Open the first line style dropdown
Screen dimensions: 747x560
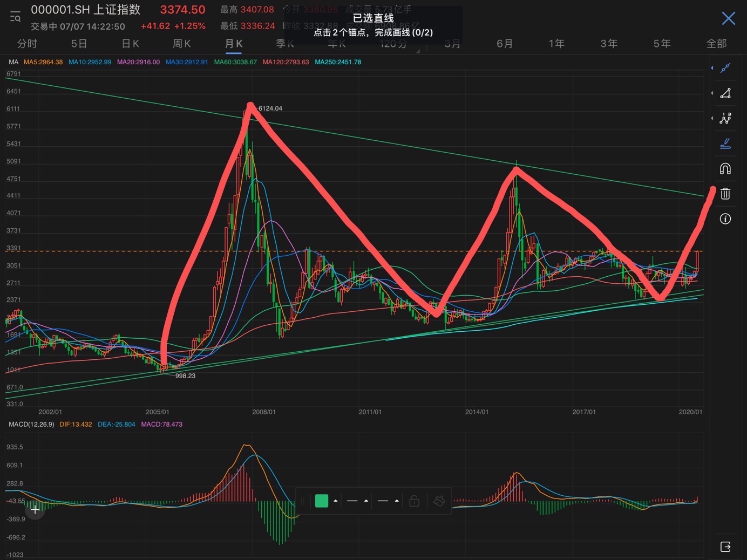[357, 501]
